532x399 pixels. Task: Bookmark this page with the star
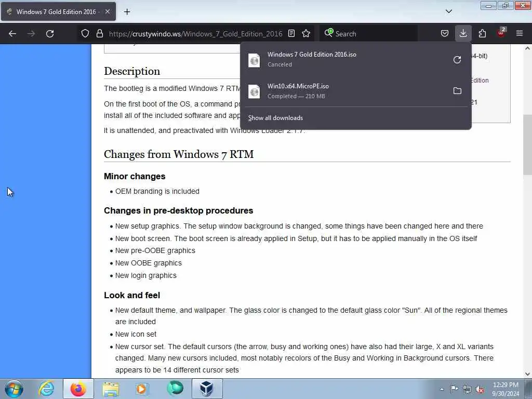coord(306,34)
